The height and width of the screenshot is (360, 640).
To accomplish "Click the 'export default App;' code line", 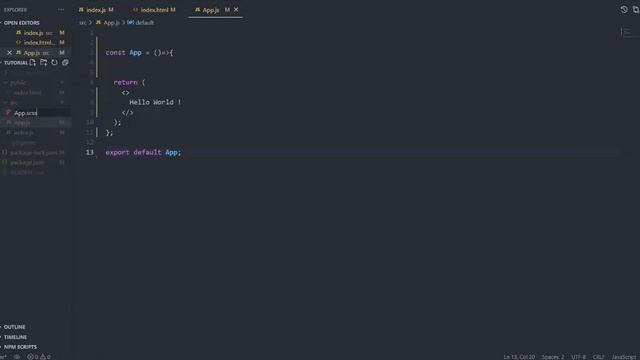I will [143, 152].
